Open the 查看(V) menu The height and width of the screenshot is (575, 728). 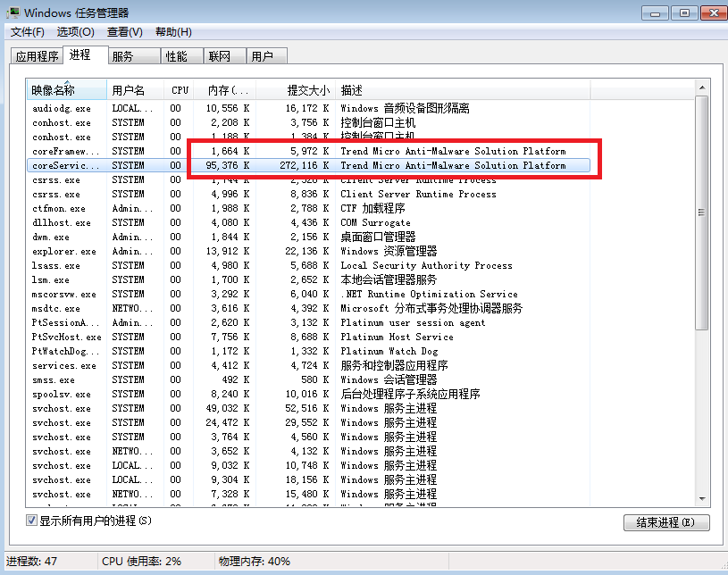(124, 32)
